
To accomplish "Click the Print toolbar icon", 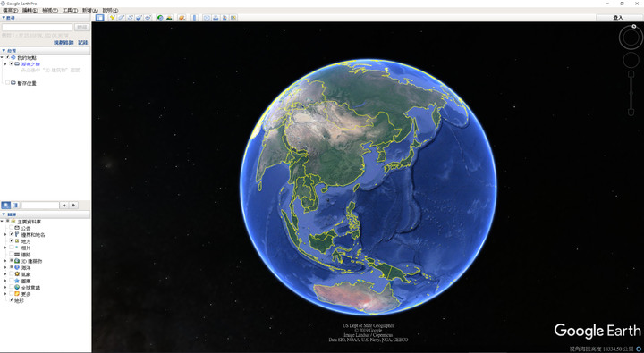I will tap(216, 18).
